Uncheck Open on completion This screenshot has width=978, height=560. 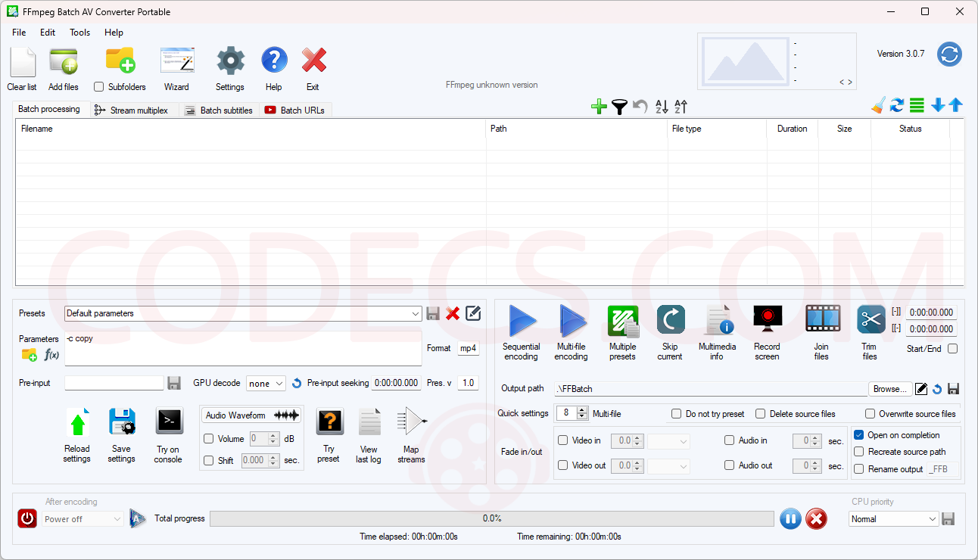point(859,435)
